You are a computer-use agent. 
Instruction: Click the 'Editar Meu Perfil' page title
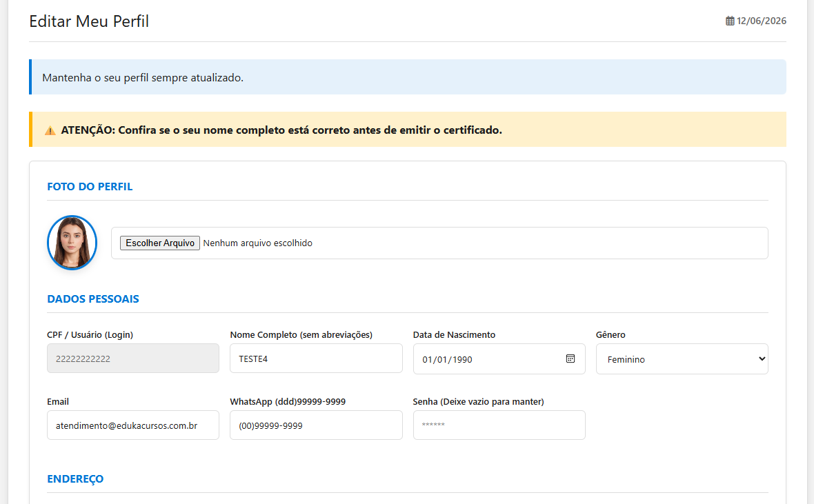89,21
